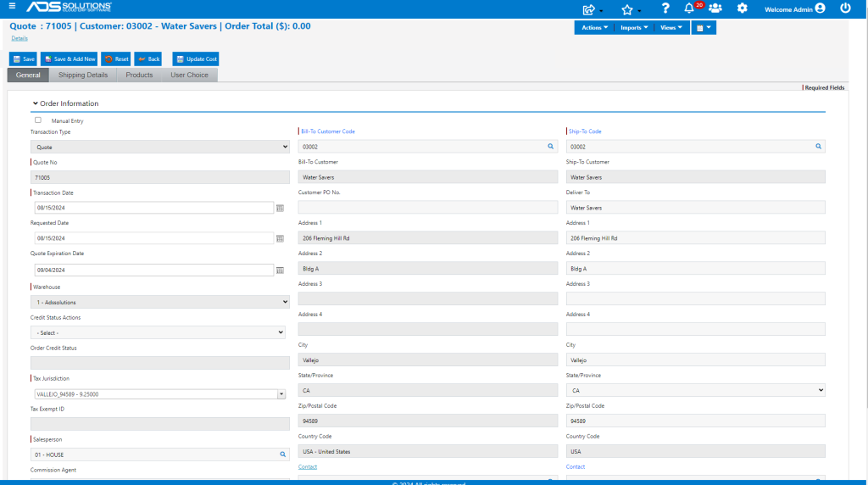This screenshot has width=868, height=485.
Task: Open Quote Expiration Date calendar picker
Action: pyautogui.click(x=280, y=270)
